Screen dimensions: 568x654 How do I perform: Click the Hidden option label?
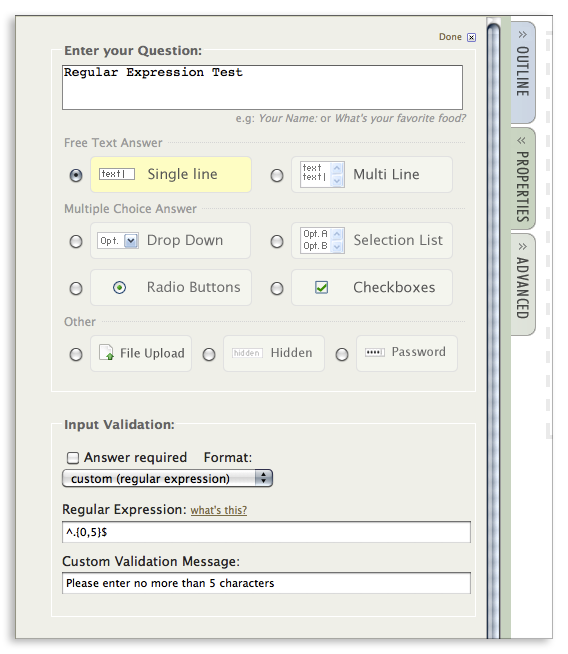coord(292,353)
